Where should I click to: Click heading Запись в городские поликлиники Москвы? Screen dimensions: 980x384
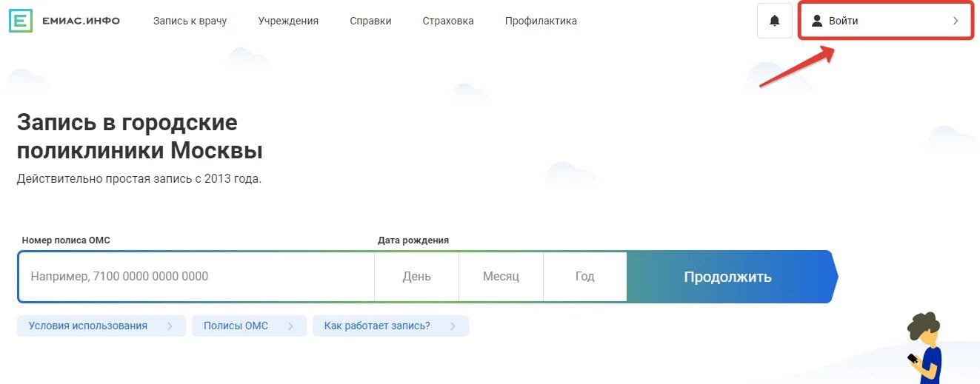[140, 136]
